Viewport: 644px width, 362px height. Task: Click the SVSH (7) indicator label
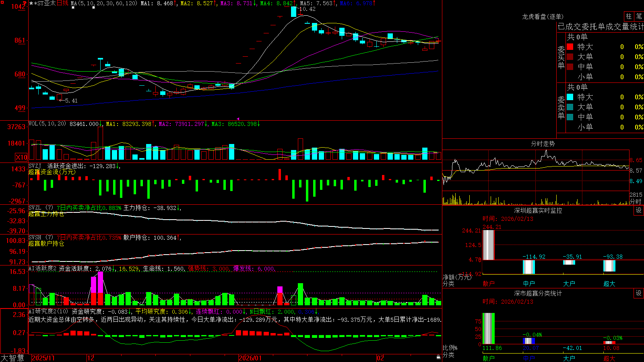click(41, 238)
